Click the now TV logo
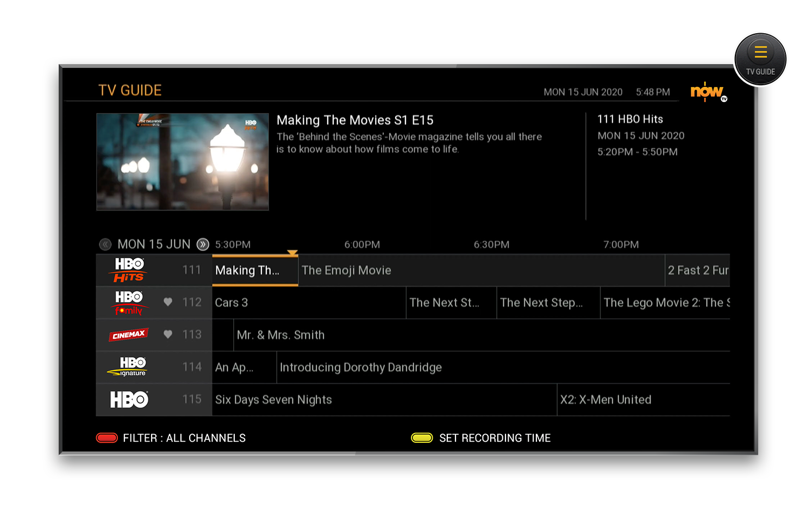The image size is (812, 521). click(x=709, y=92)
